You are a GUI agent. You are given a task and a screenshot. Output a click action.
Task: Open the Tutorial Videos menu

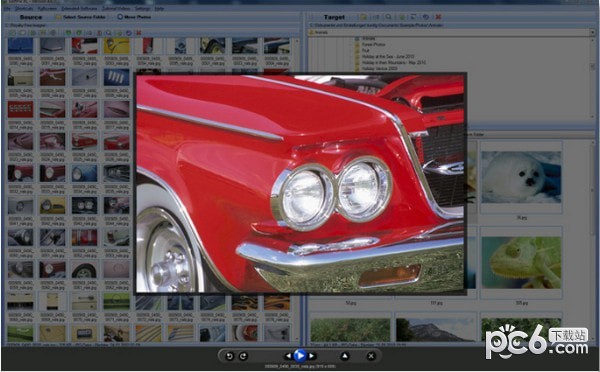(116, 8)
